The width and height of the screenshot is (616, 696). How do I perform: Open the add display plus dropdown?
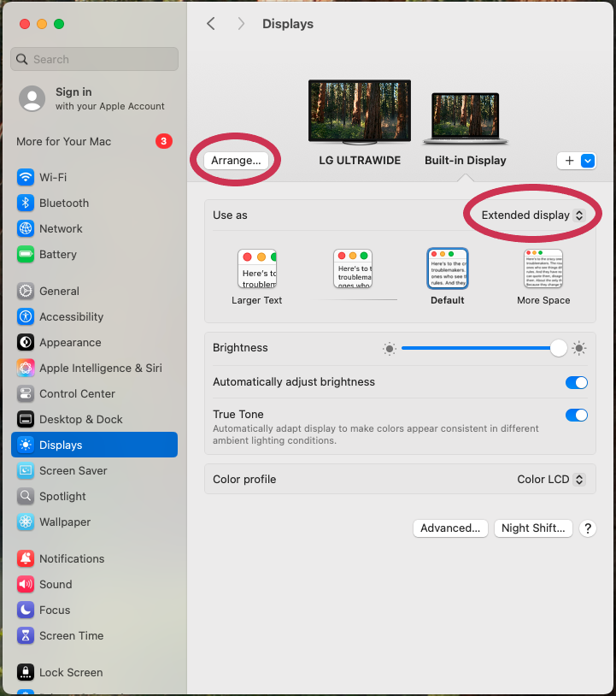click(x=577, y=161)
